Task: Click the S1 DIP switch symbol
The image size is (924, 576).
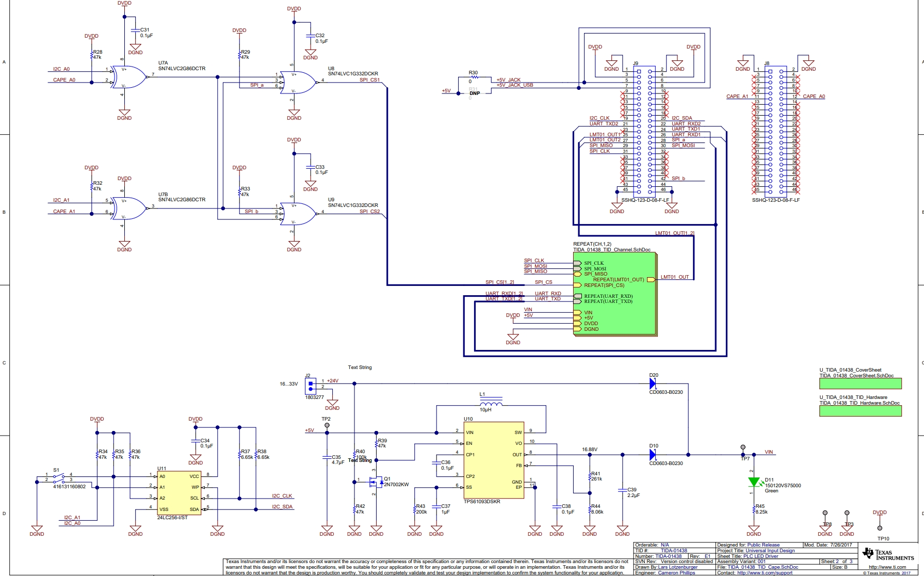Action: click(x=59, y=478)
